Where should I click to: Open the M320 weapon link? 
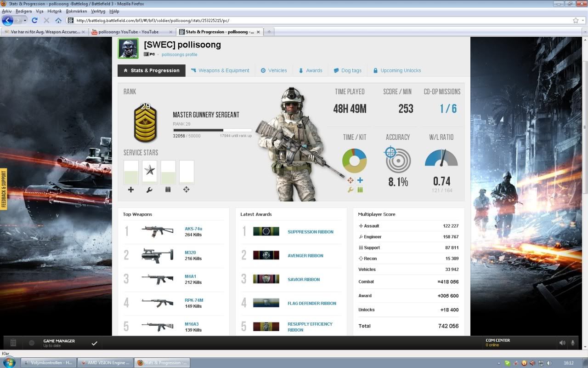pyautogui.click(x=191, y=253)
